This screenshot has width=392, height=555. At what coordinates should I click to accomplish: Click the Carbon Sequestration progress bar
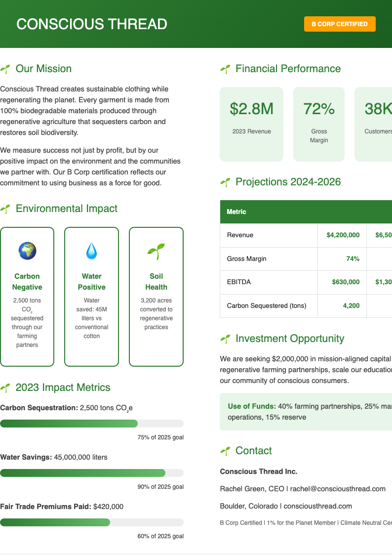92,424
